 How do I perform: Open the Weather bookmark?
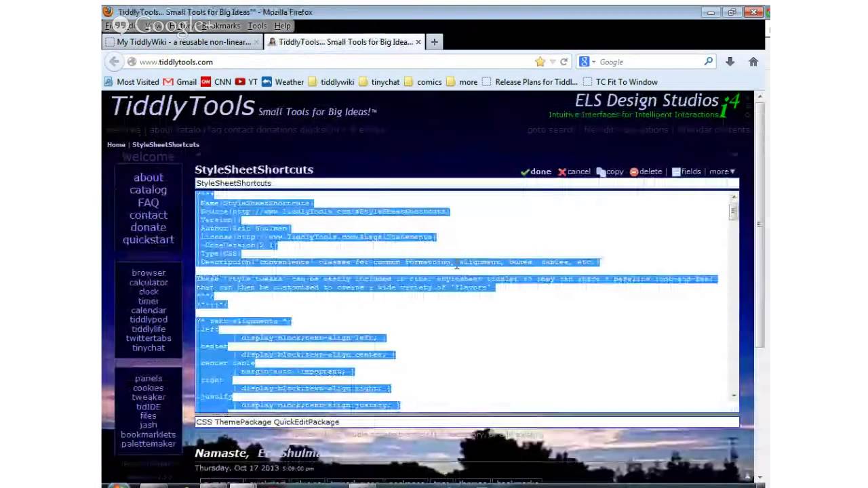(283, 82)
